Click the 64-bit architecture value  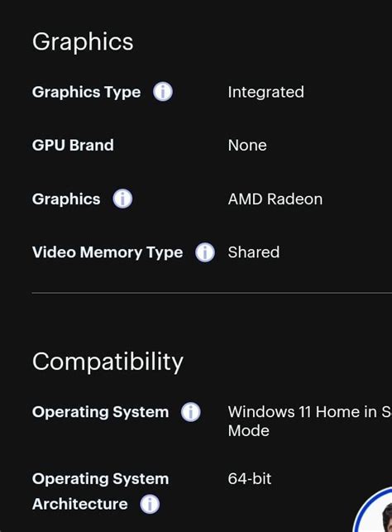250,479
